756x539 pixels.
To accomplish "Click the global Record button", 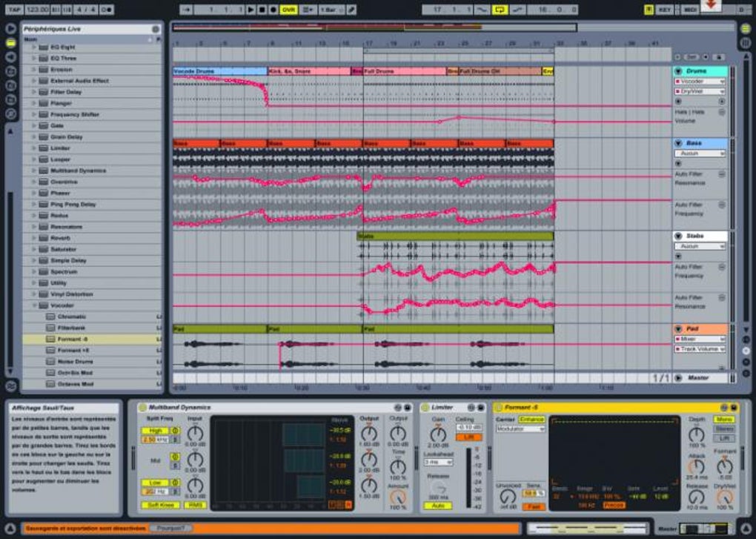I will 273,10.
